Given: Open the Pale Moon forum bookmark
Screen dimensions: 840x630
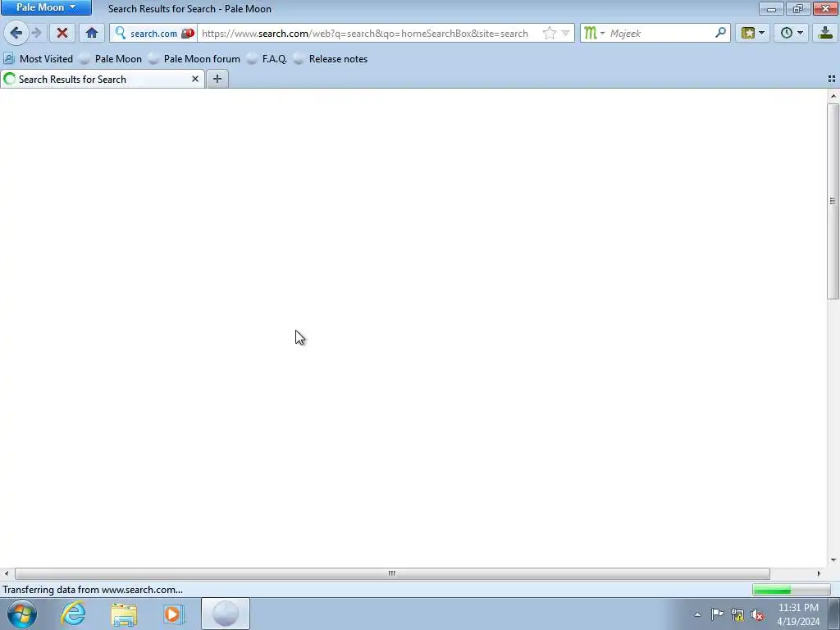Looking at the screenshot, I should coord(194,59).
